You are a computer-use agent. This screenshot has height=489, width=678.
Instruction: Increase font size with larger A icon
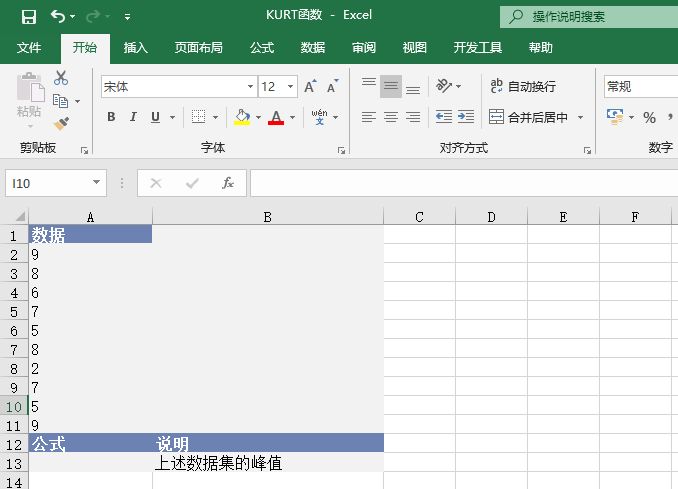310,87
